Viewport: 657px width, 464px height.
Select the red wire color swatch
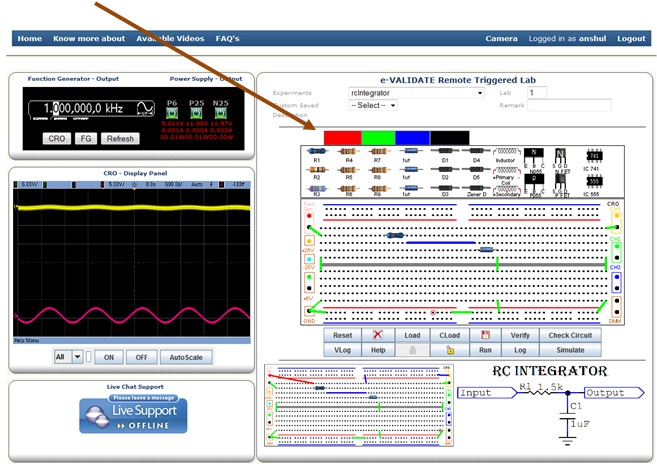point(340,135)
